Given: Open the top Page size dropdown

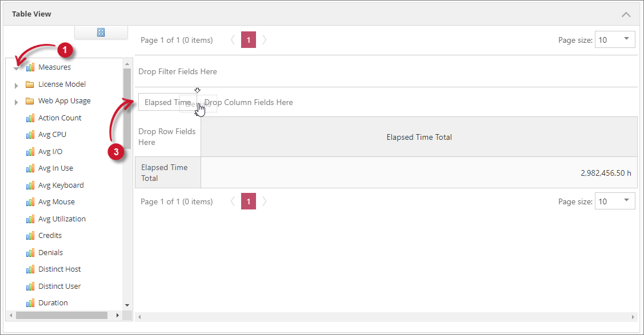Looking at the screenshot, I should click(626, 39).
